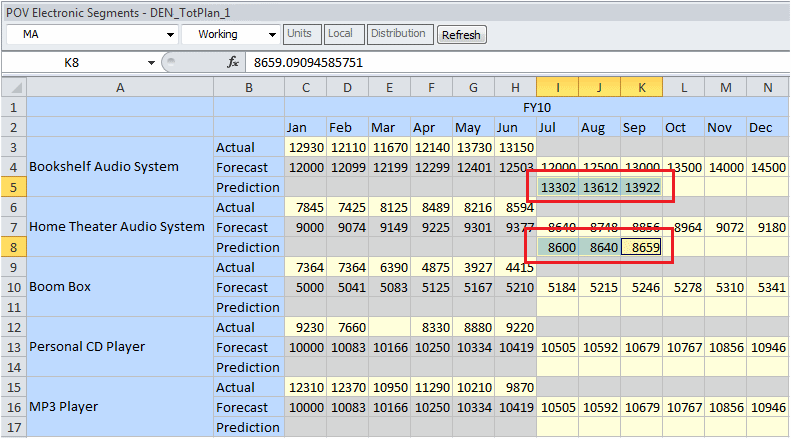This screenshot has width=791, height=439.
Task: Select row 8 header
Action: pos(14,247)
